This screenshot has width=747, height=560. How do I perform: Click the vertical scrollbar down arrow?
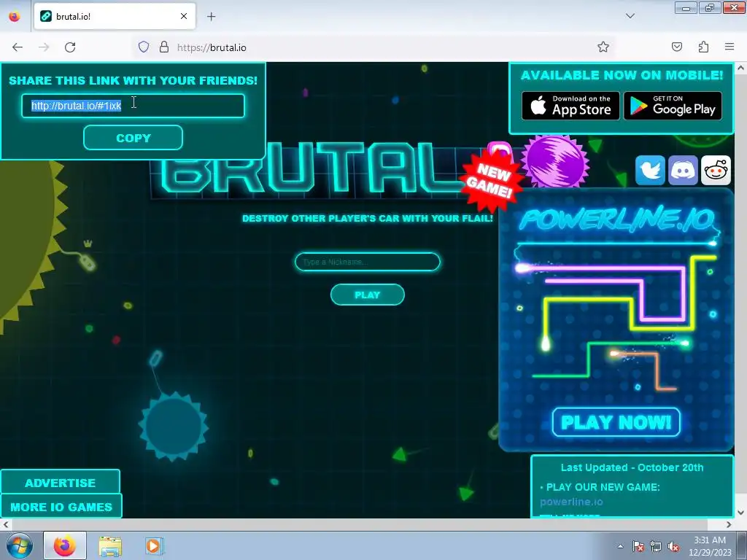(740, 513)
